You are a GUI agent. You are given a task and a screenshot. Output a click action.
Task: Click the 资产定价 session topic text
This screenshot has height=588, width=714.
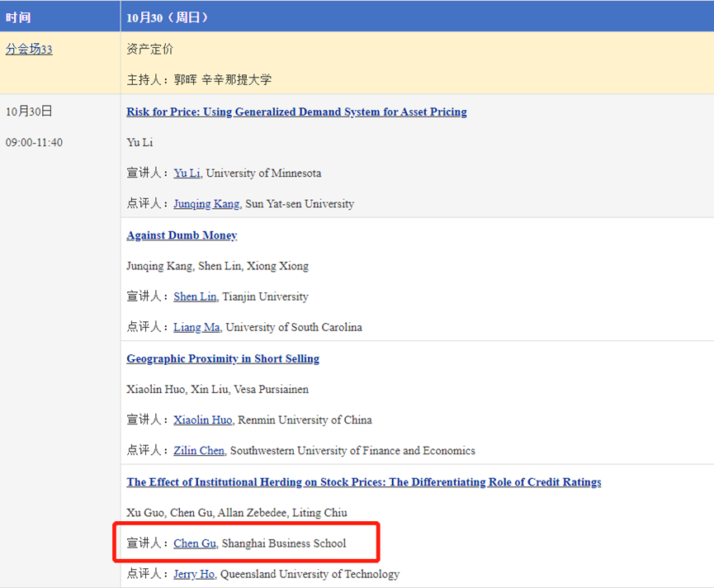(x=149, y=49)
